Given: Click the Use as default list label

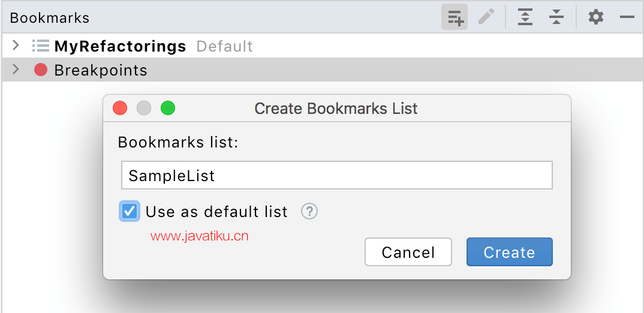Looking at the screenshot, I should 217,212.
